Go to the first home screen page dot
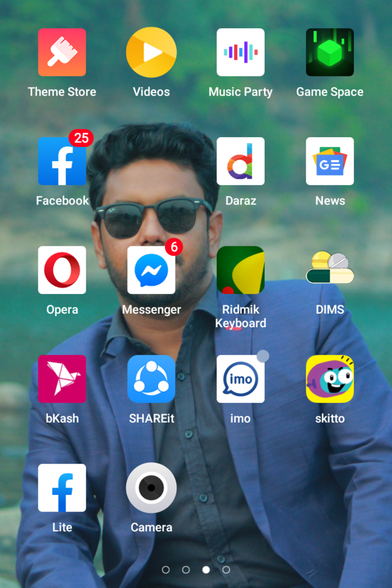Image resolution: width=392 pixels, height=588 pixels. 166,570
